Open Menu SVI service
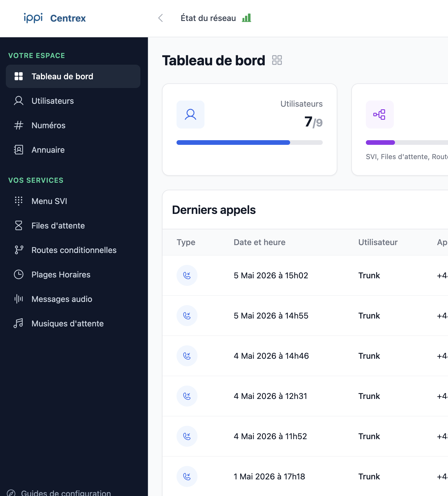The height and width of the screenshot is (496, 448). click(x=49, y=201)
